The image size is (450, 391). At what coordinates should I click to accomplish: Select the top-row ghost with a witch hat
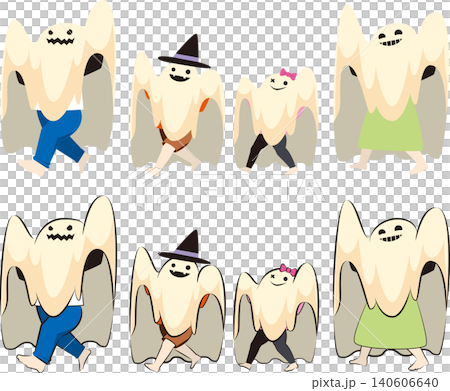pos(177,105)
